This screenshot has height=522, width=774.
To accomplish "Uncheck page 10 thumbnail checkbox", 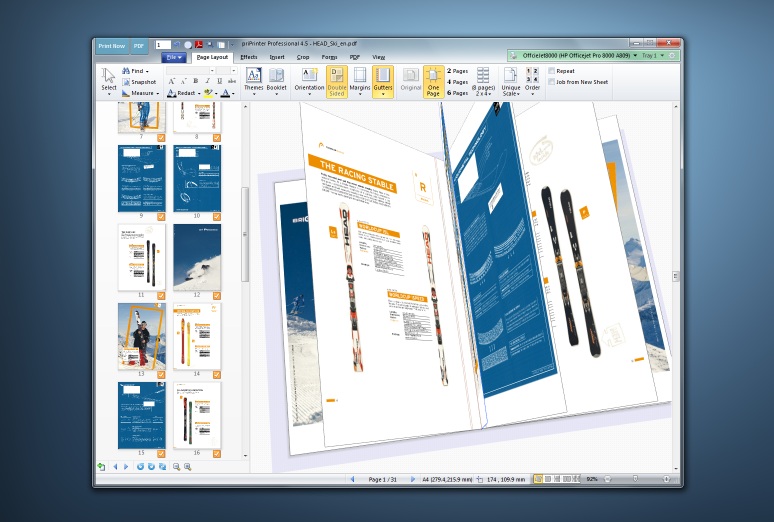I will pos(217,217).
